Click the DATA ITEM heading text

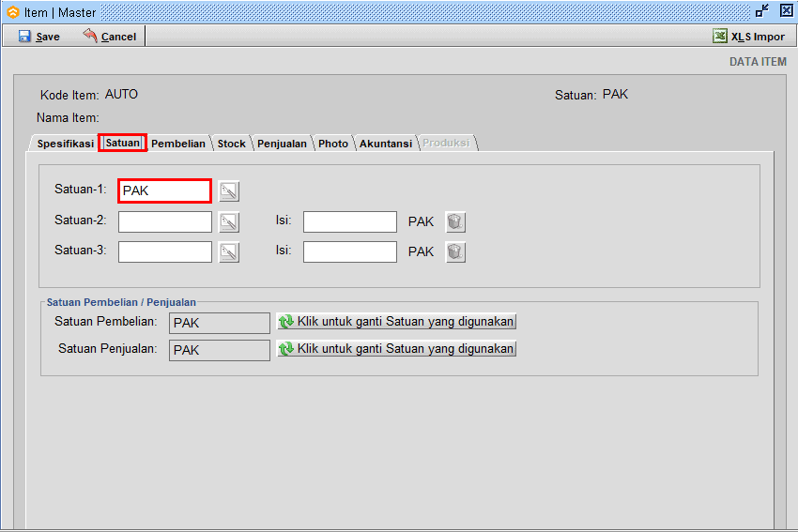tap(758, 62)
